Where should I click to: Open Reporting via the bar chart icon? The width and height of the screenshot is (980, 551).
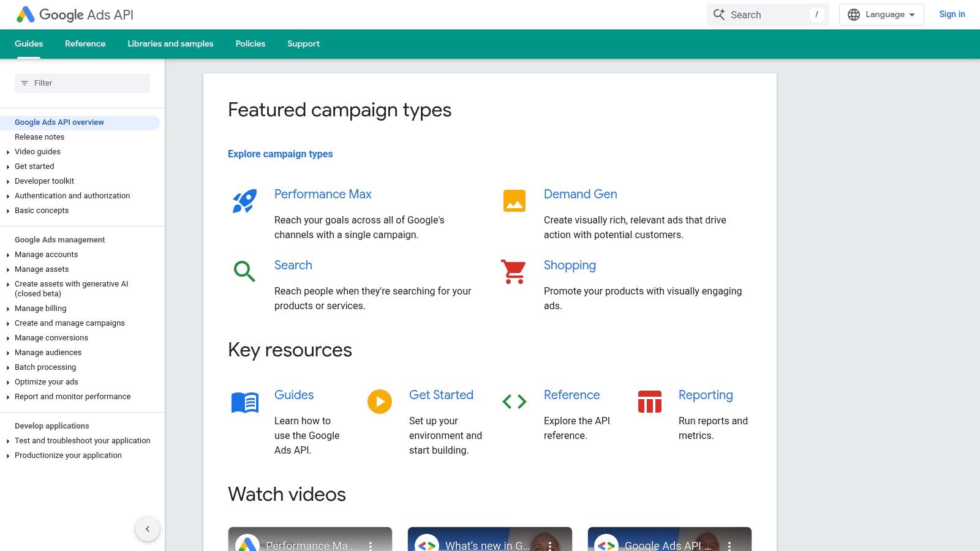[649, 402]
